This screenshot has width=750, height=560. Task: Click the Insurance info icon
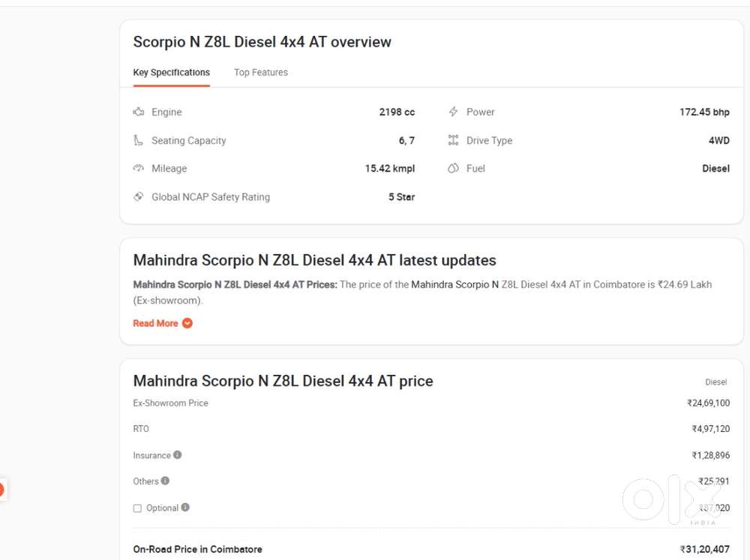[178, 455]
